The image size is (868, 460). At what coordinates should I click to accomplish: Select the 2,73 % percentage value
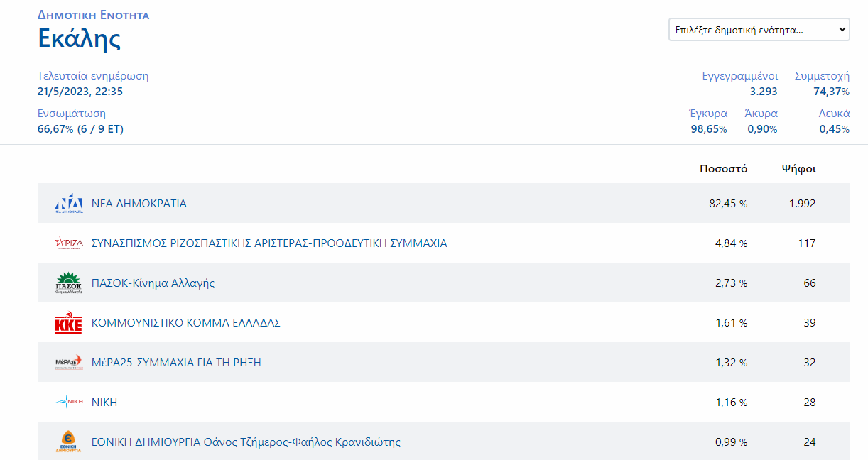pos(731,283)
